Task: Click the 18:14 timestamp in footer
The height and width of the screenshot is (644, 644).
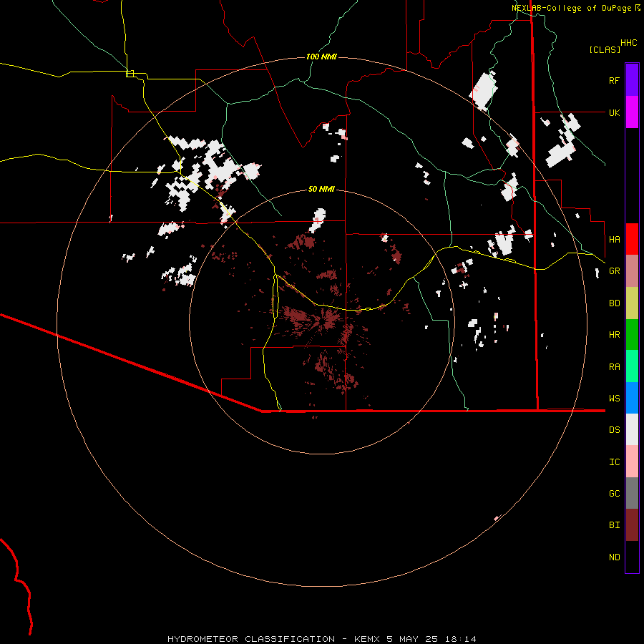Action: [x=459, y=639]
